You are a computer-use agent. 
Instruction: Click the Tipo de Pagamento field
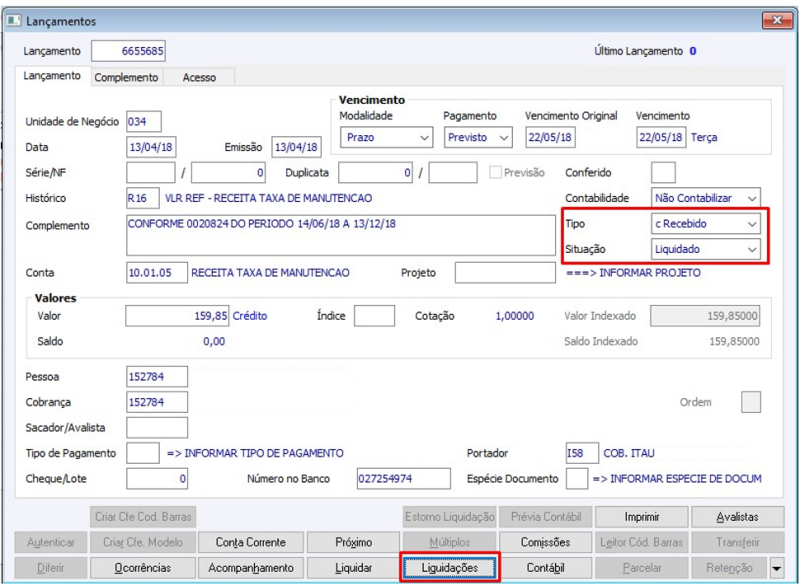tap(143, 453)
